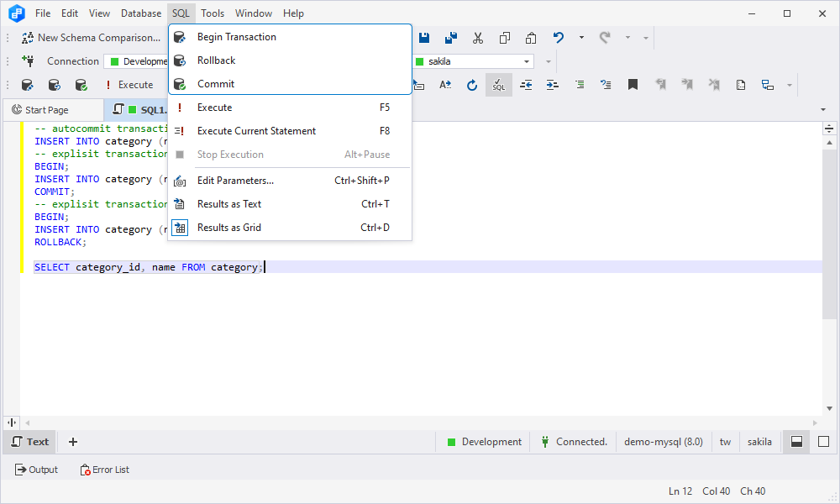Screen dimensions: 840x504
Task: Toggle the SQL check syntax icon
Action: [x=499, y=85]
